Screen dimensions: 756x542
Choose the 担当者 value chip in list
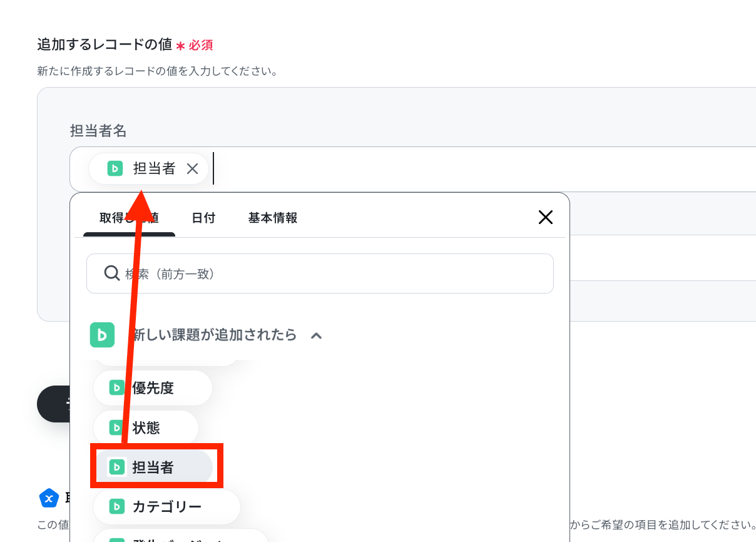(153, 467)
